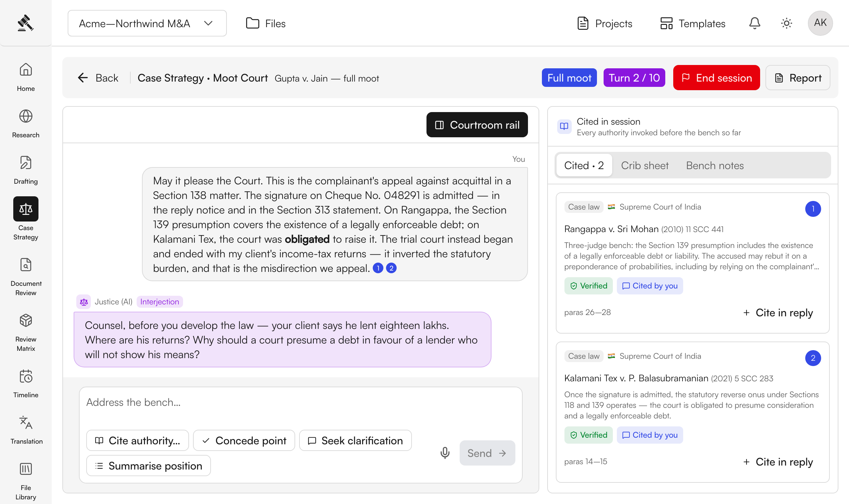Select Case Strategy scales icon
The height and width of the screenshot is (504, 849).
[x=26, y=209]
